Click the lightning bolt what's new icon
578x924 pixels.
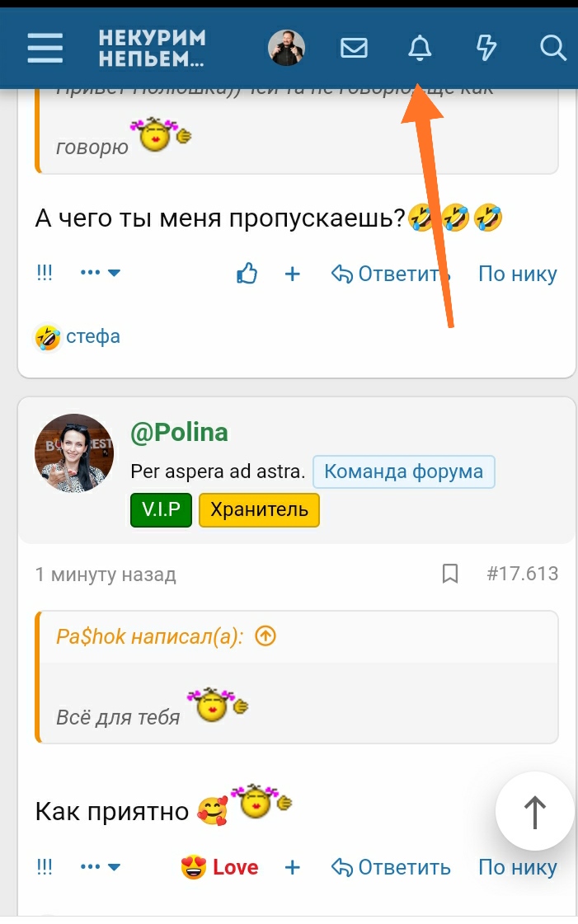click(x=486, y=48)
